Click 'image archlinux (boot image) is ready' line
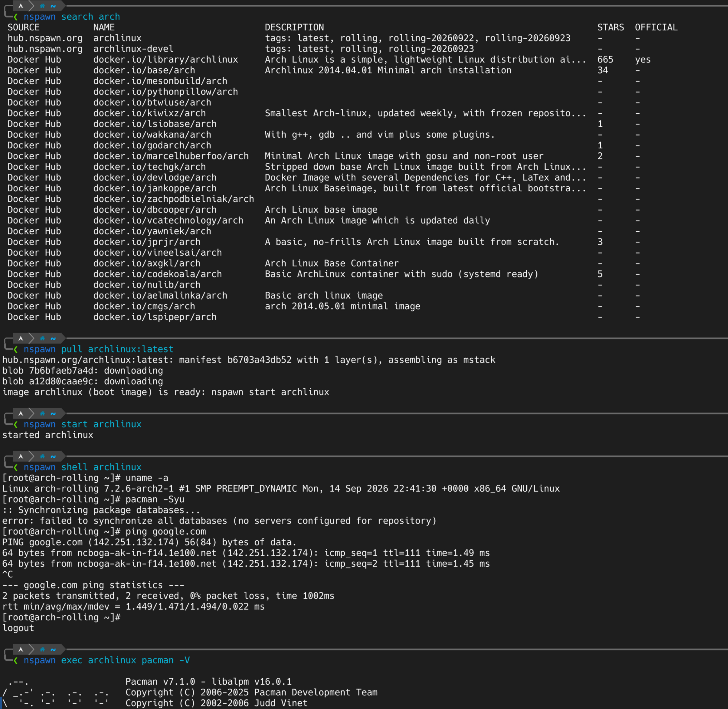This screenshot has width=728, height=709. point(166,392)
